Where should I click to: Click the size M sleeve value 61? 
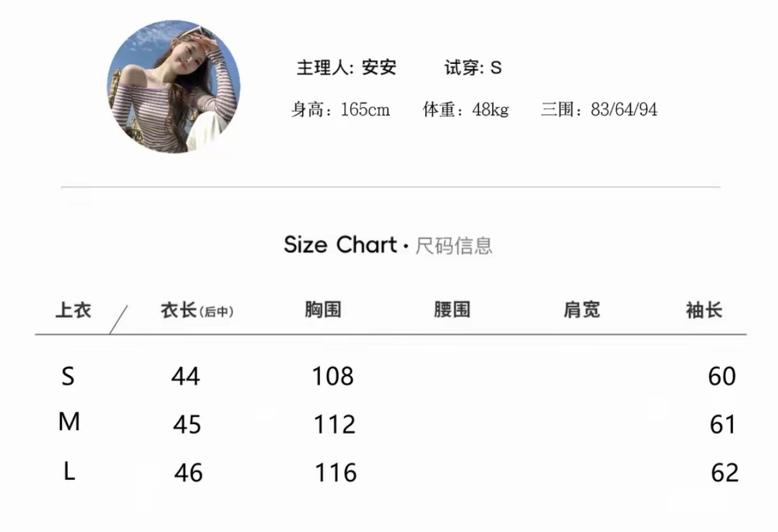723,425
